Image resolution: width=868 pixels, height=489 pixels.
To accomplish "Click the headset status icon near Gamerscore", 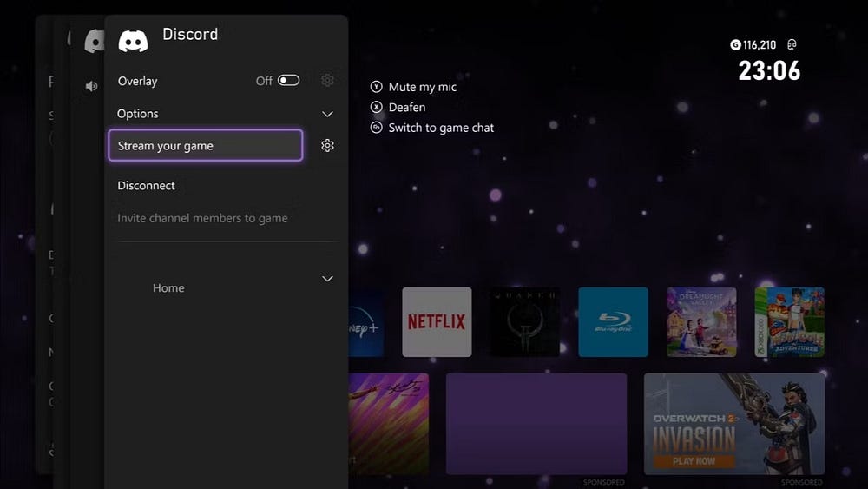I will (792, 45).
